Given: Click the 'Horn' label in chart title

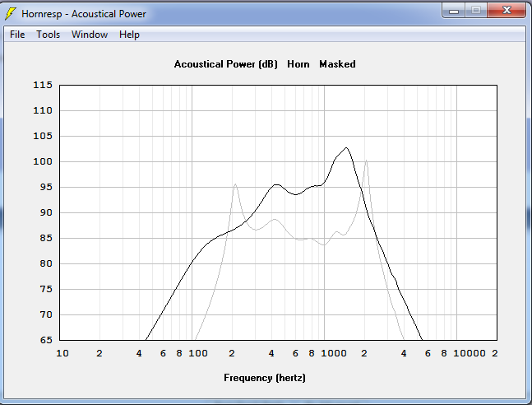Looking at the screenshot, I should (298, 64).
